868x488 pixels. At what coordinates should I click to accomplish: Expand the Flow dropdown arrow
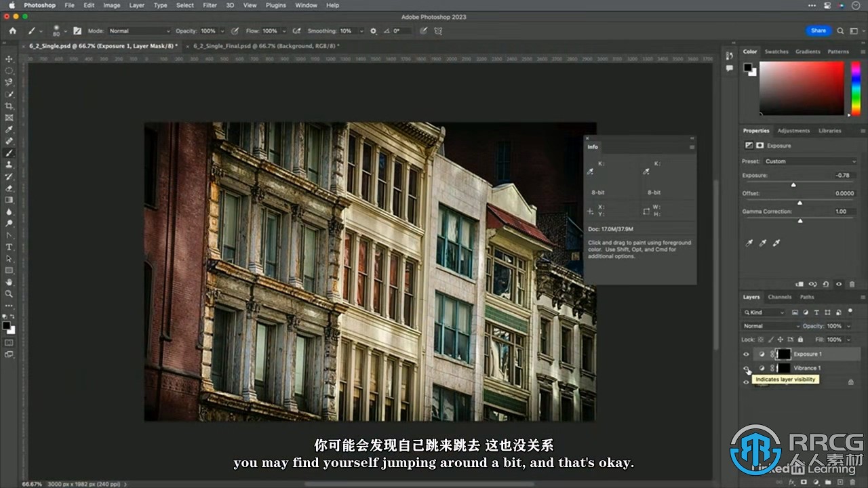283,30
